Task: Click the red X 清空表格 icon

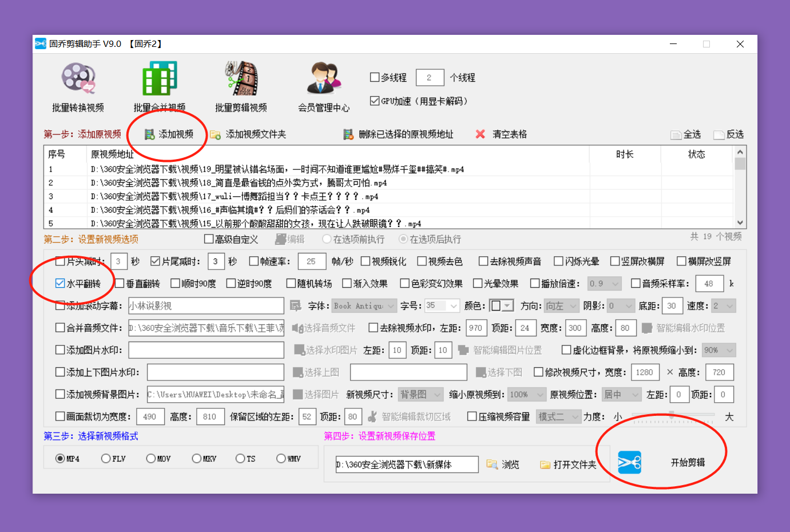Action: point(481,134)
